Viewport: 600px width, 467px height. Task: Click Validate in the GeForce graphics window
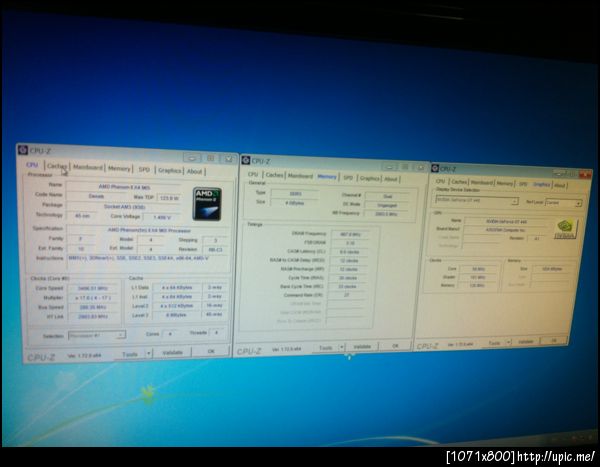pos(525,341)
